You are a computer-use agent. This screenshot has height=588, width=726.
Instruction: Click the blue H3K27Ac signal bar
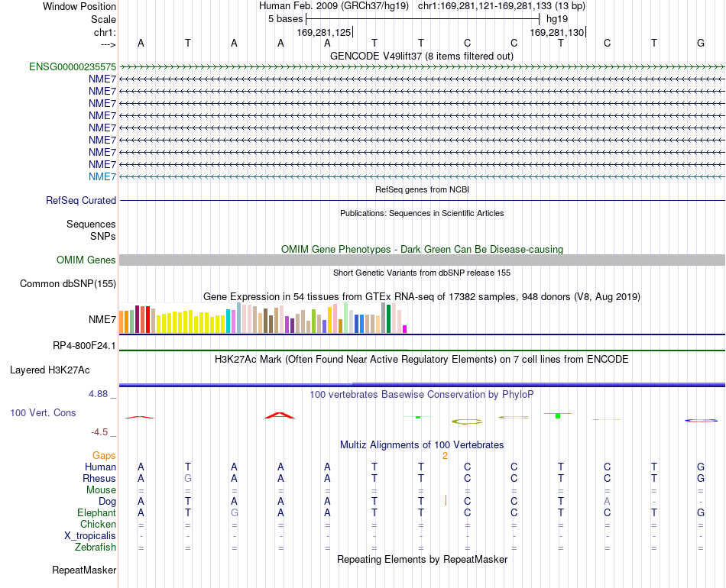(x=422, y=384)
